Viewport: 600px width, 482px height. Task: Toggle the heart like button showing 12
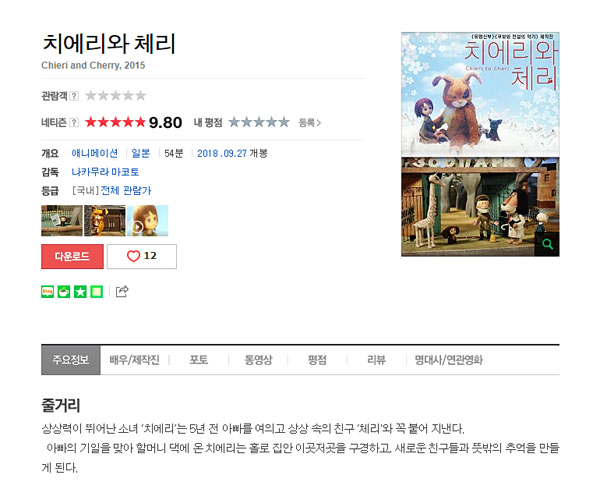click(x=142, y=256)
